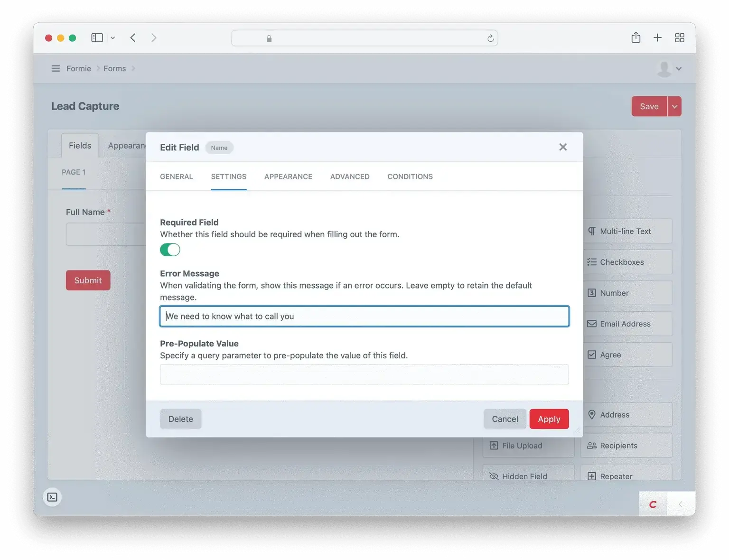Switch to the Conditions tab
The width and height of the screenshot is (729, 560).
point(410,176)
